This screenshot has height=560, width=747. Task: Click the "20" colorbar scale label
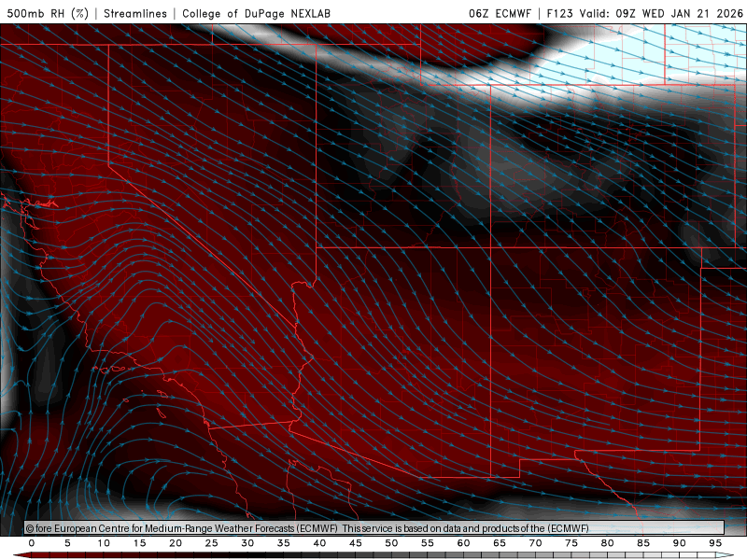(176, 543)
